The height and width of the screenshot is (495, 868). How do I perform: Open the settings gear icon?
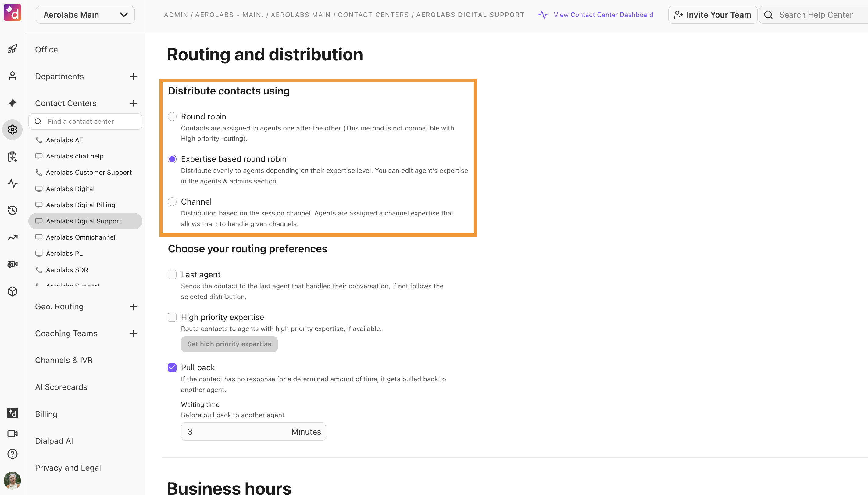pos(13,130)
